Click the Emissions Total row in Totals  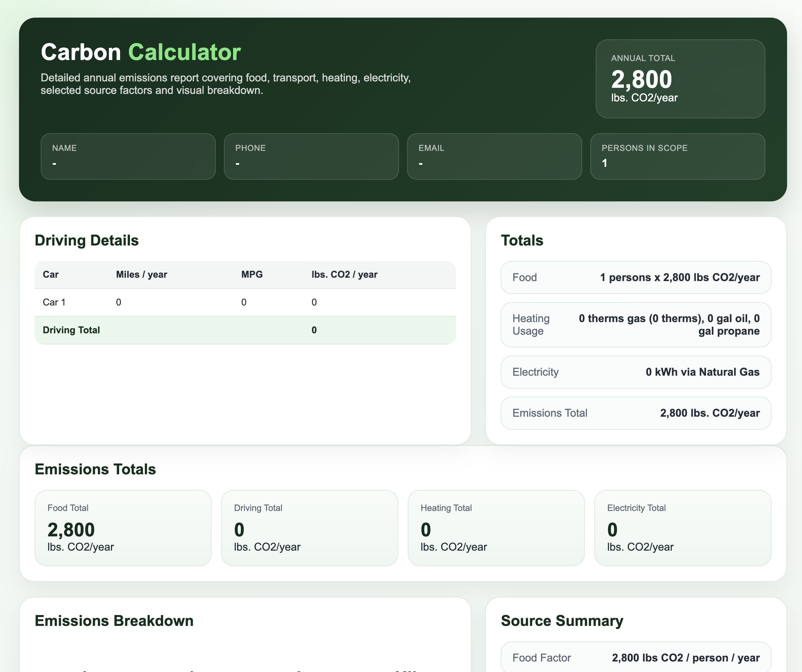point(635,413)
